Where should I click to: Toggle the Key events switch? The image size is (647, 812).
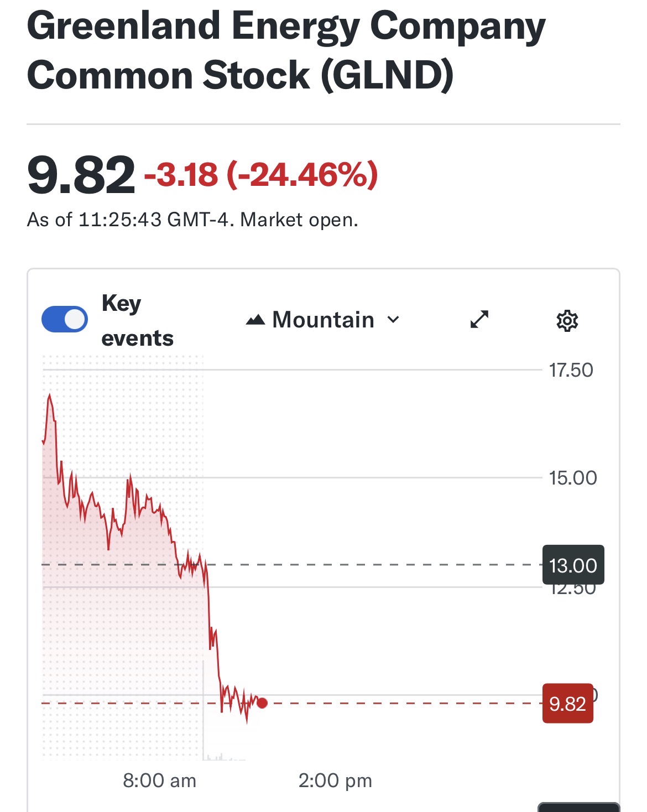pos(65,319)
